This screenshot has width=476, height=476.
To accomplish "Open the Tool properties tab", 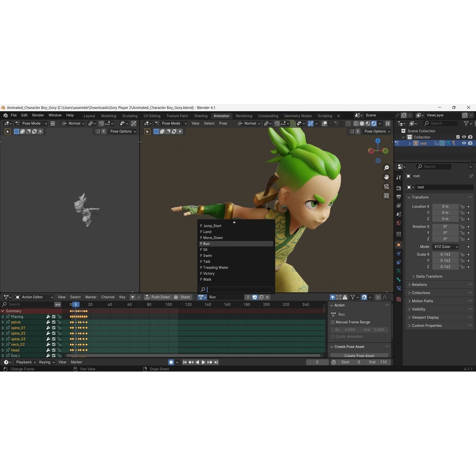I will 398,177.
